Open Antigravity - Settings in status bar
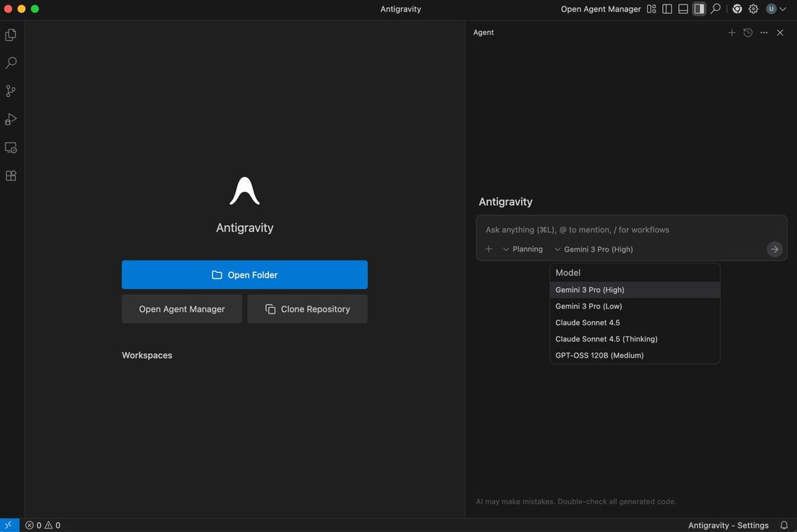This screenshot has height=532, width=797. tap(729, 525)
